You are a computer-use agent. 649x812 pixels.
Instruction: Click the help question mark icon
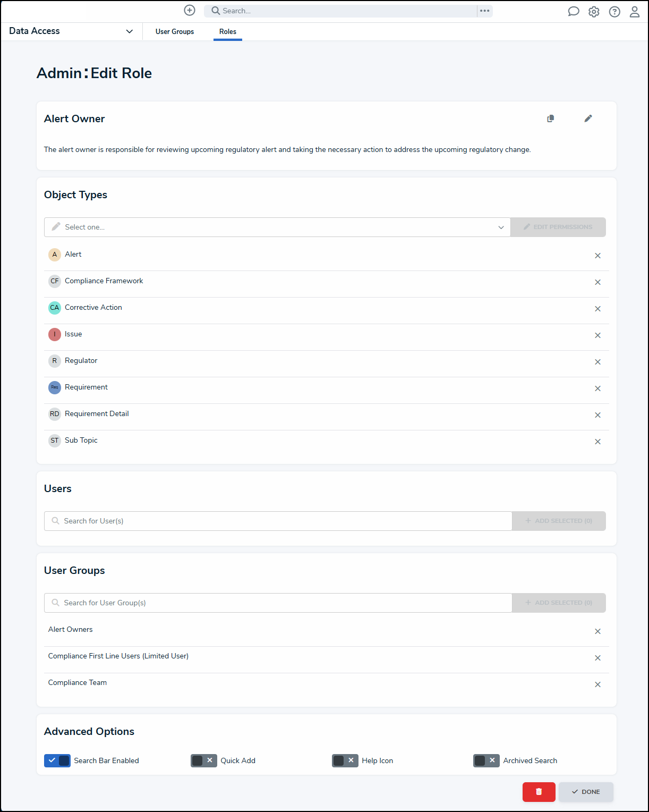click(x=614, y=12)
